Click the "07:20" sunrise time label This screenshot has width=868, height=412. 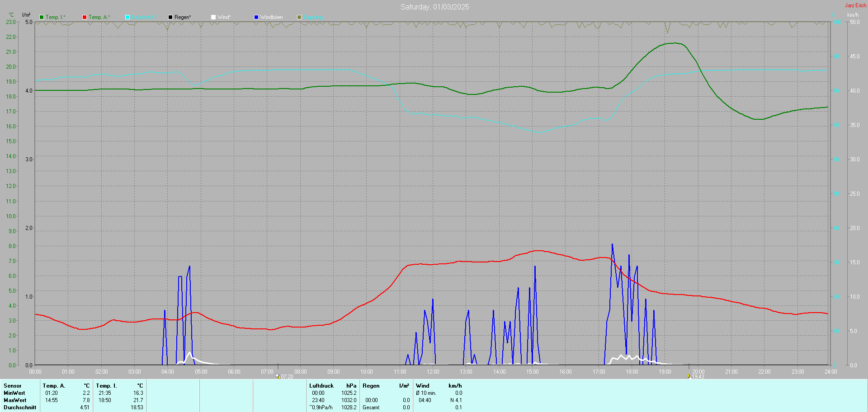pyautogui.click(x=287, y=377)
